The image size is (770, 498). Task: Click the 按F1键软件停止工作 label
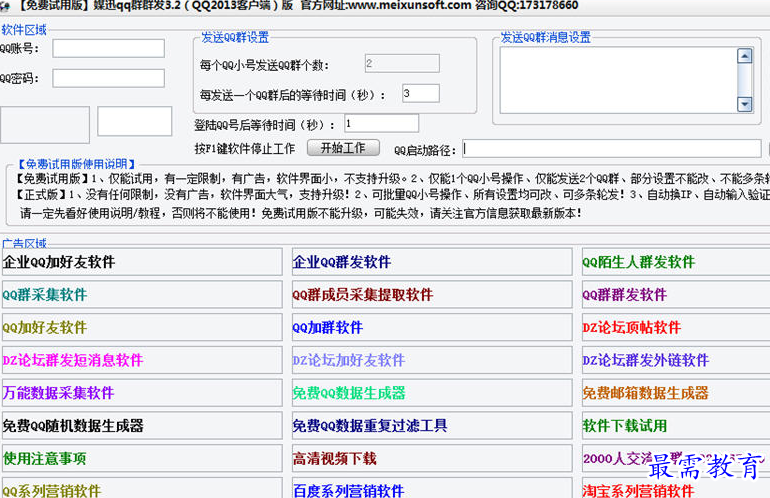(245, 149)
